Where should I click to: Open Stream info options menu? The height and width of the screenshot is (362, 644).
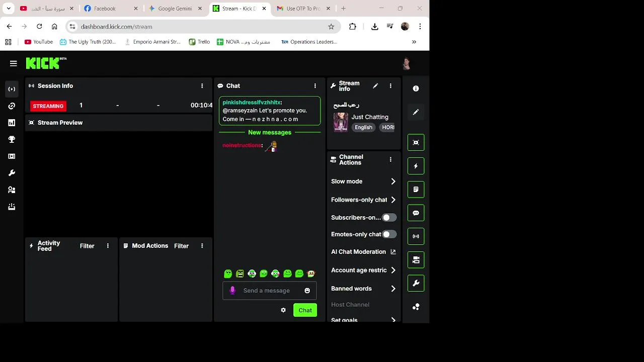click(x=390, y=86)
